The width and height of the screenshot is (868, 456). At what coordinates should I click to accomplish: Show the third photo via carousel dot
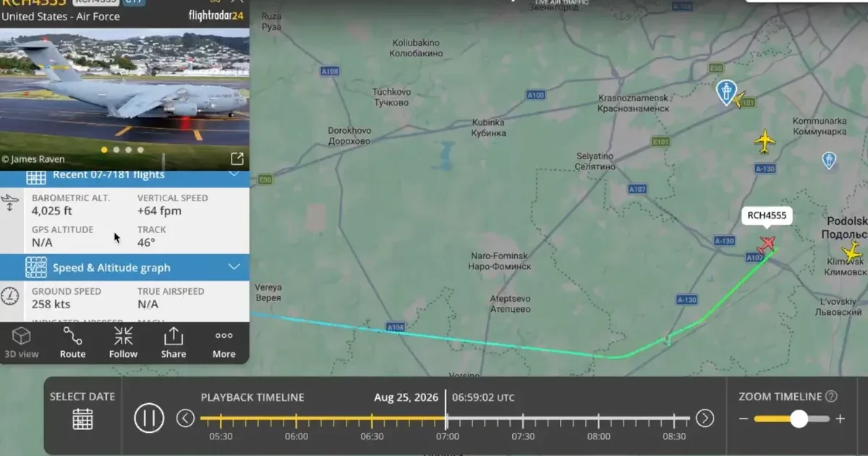coord(128,150)
